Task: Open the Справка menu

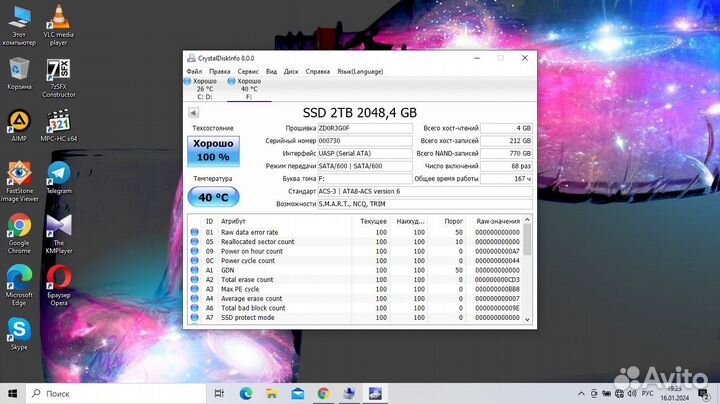Action: 318,72
